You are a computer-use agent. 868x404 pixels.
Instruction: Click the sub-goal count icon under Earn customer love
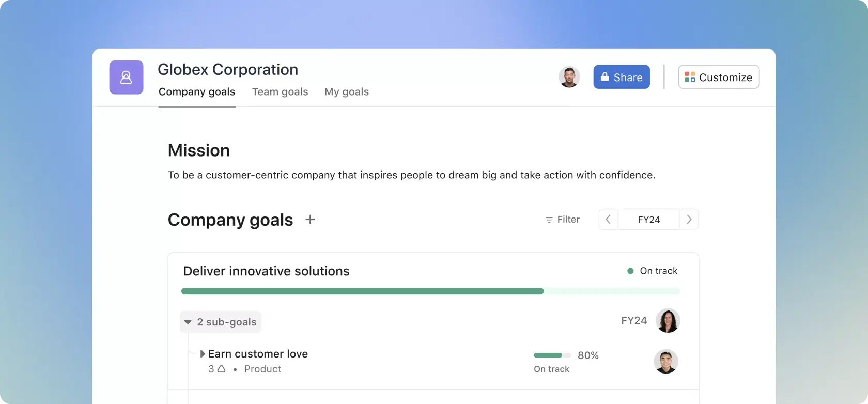tap(221, 369)
